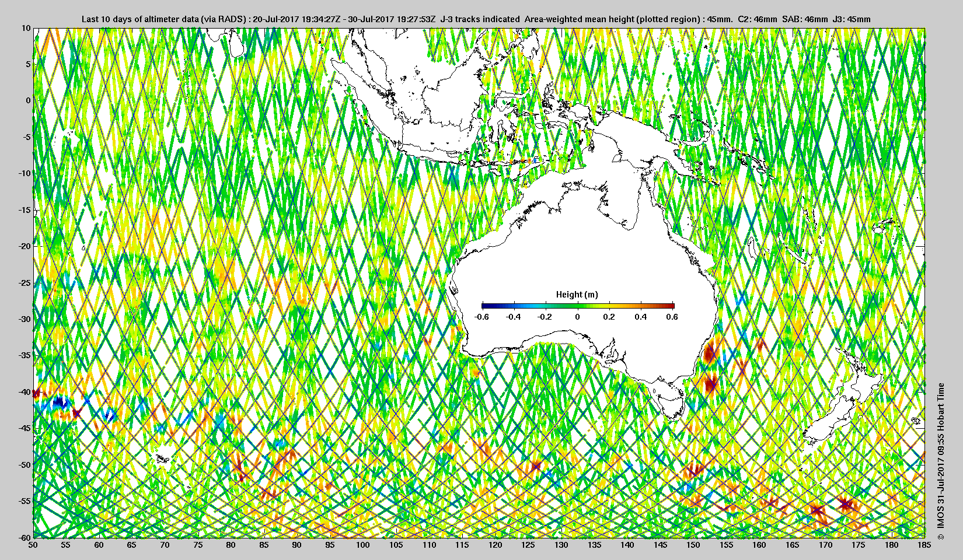Image resolution: width=963 pixels, height=560 pixels.
Task: Click 'J-3 tracks indicated' in the title
Action: pyautogui.click(x=480, y=19)
